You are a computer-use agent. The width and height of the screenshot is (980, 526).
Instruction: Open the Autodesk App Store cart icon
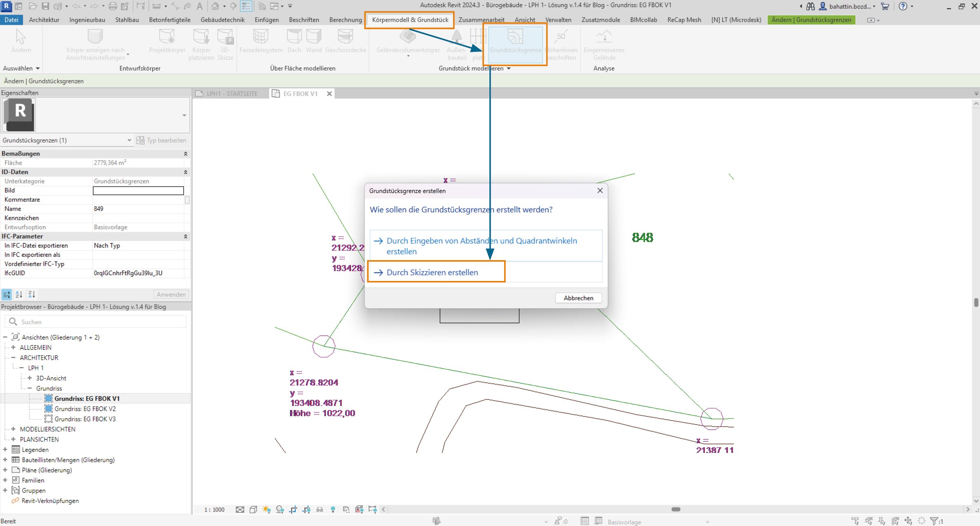click(885, 6)
